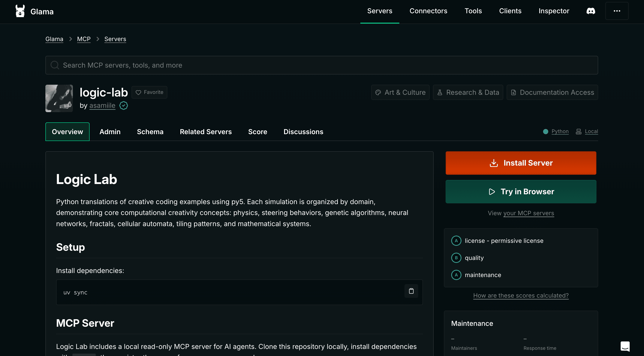Click the 'Maintainers' label
Viewport: 644px width, 356px height.
coord(464,348)
